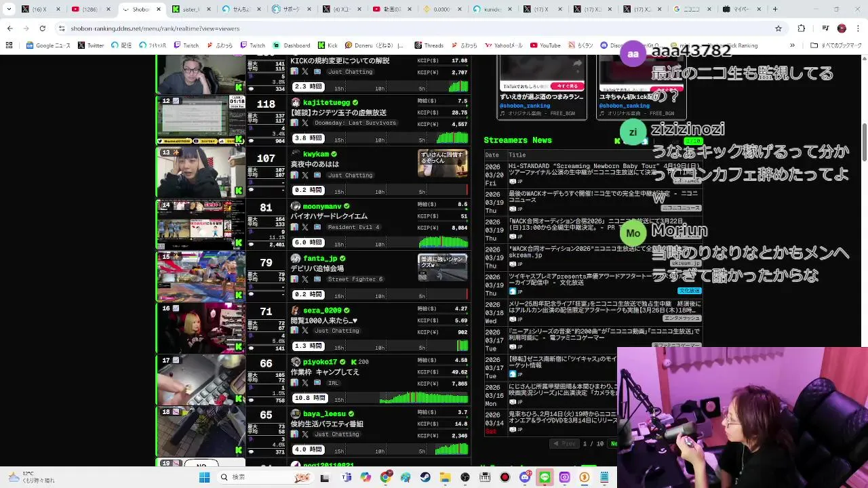Click the Resident Evil 4 category tag
The image size is (868, 488).
355,228
